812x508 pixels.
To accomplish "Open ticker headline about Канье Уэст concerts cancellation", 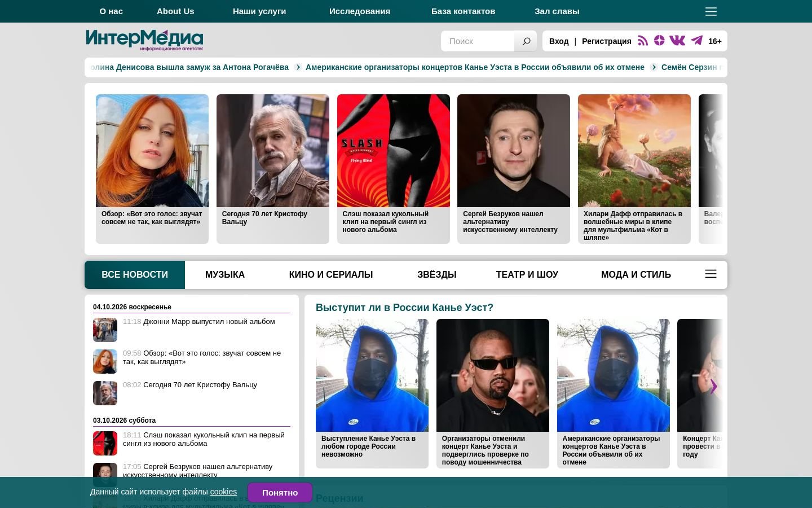I will click(x=475, y=67).
